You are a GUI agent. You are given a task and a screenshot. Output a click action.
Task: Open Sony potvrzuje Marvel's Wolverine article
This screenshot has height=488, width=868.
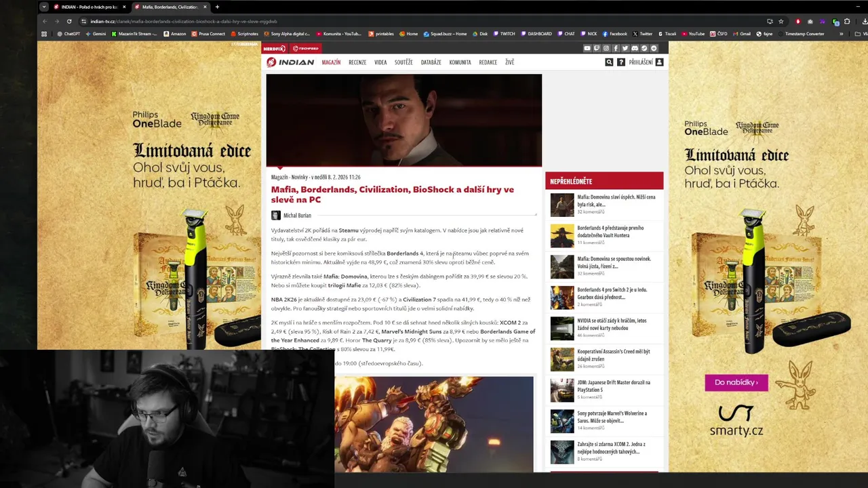pyautogui.click(x=612, y=417)
